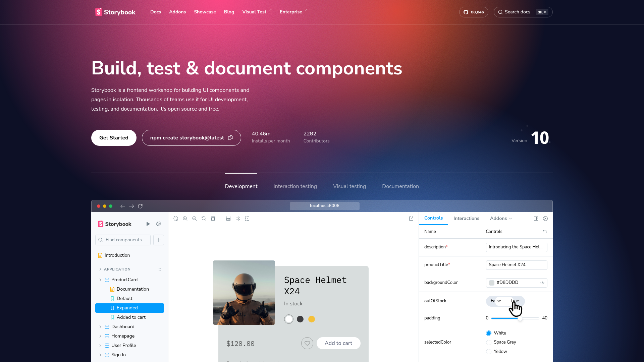Viewport: 644px width, 362px height.
Task: Click the copy npm command icon
Action: pos(230,138)
